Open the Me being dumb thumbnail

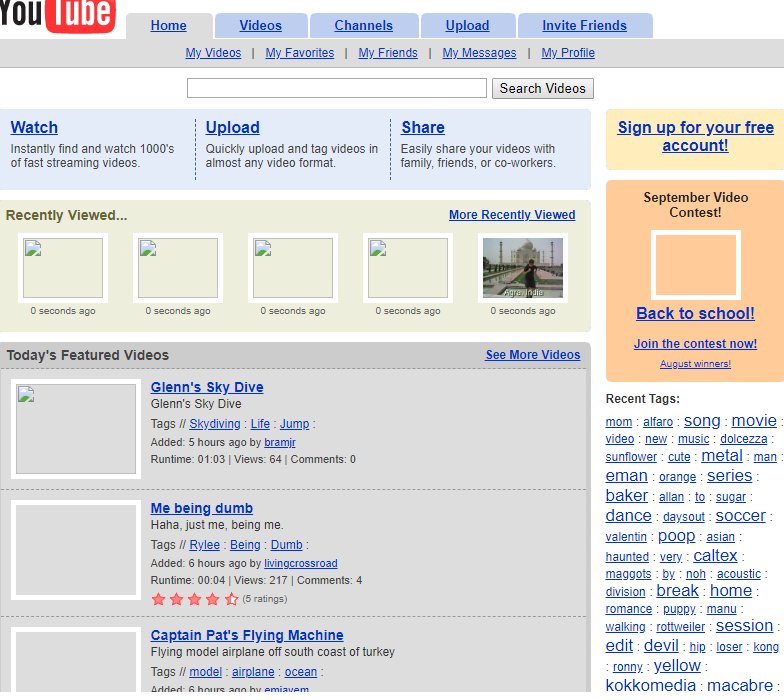tap(76, 550)
